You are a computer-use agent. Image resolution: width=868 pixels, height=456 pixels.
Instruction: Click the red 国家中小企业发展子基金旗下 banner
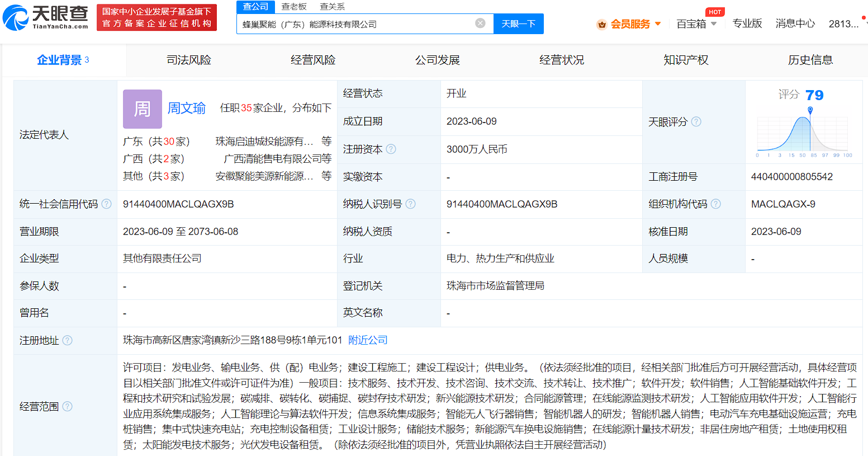point(156,17)
